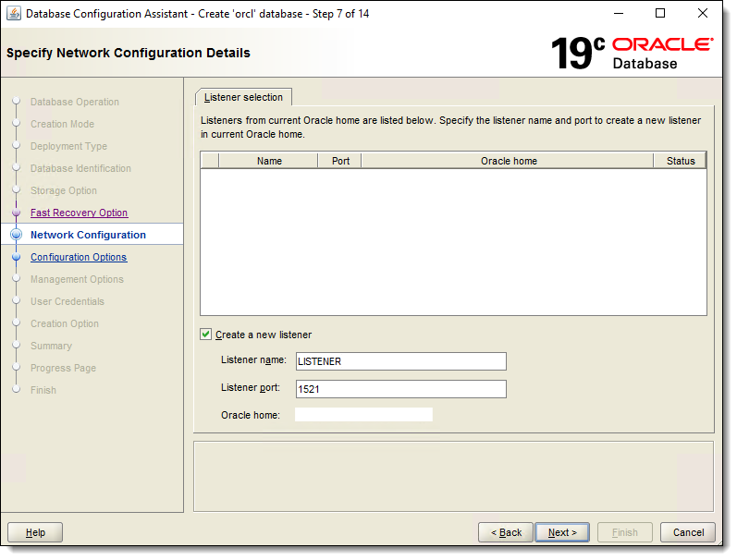Viewport: 737px width, 560px height.
Task: Click the Next button
Action: click(562, 532)
